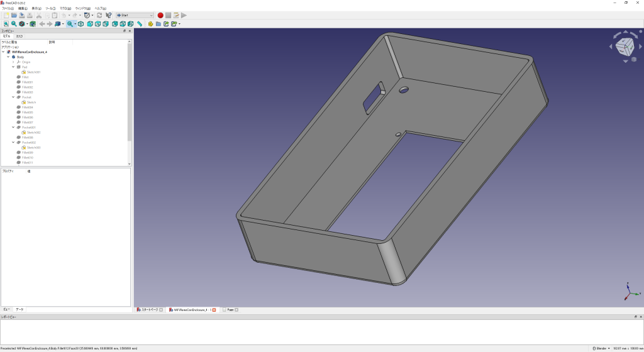Collapse the Pocket001 tree node
The height and width of the screenshot is (352, 644).
point(13,128)
